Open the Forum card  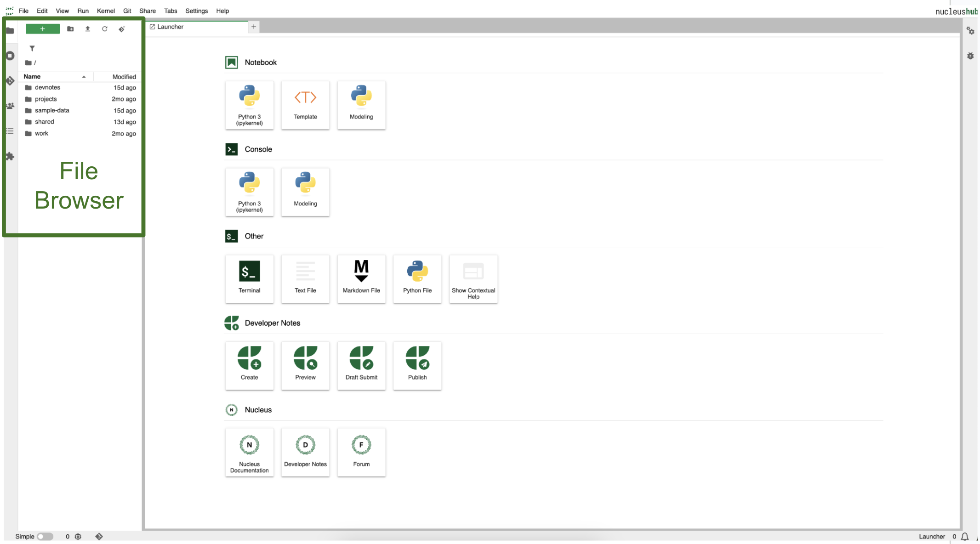pyautogui.click(x=361, y=453)
